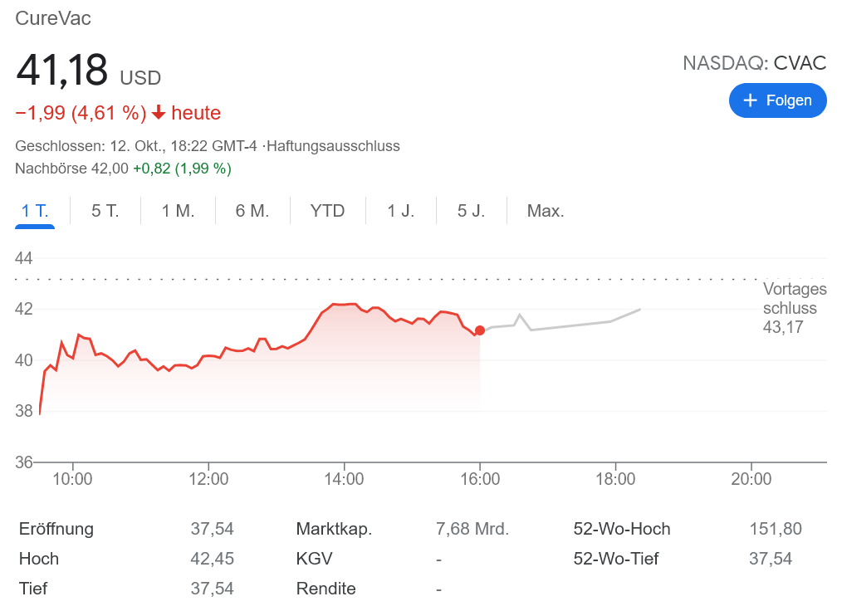The image size is (842, 616).
Task: Open the 1 J. chart range
Action: [x=401, y=211]
